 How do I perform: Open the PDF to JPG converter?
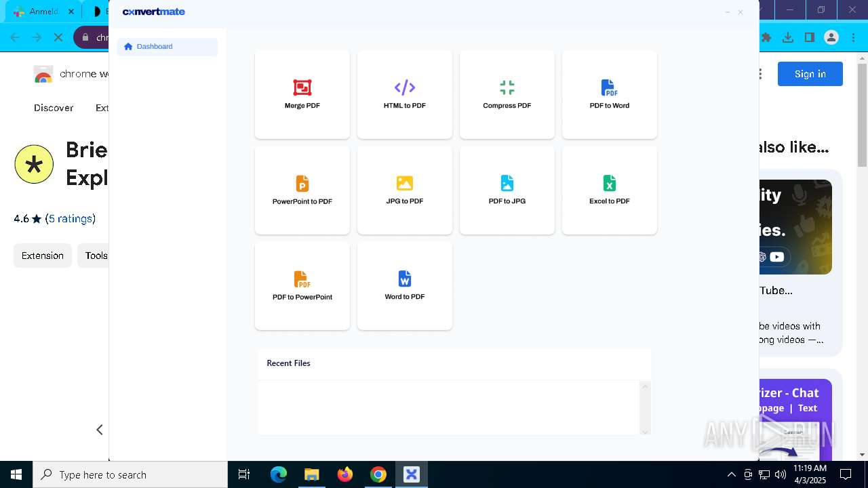pos(507,190)
